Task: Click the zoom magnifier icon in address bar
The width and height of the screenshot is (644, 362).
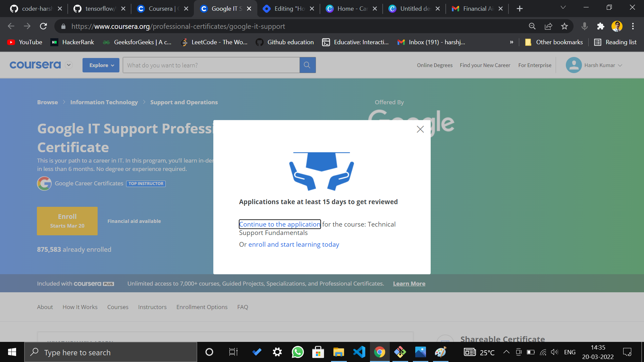Action: click(532, 26)
